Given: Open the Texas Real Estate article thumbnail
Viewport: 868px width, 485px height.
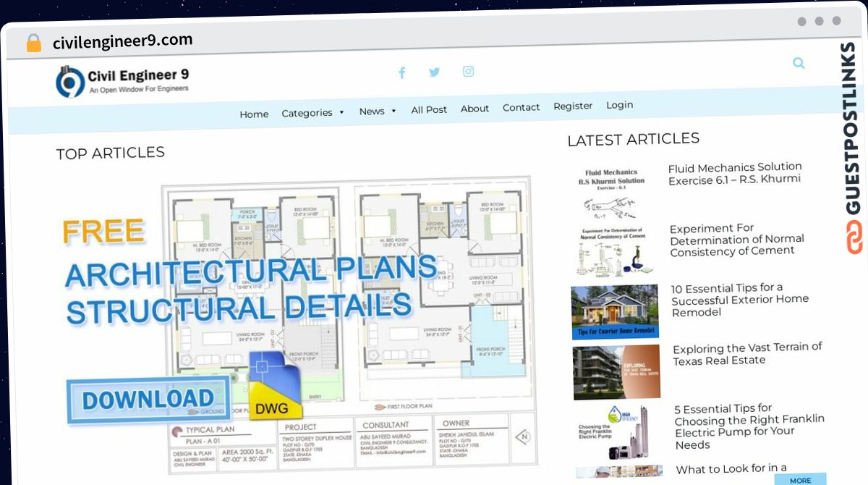Looking at the screenshot, I should pos(616,372).
